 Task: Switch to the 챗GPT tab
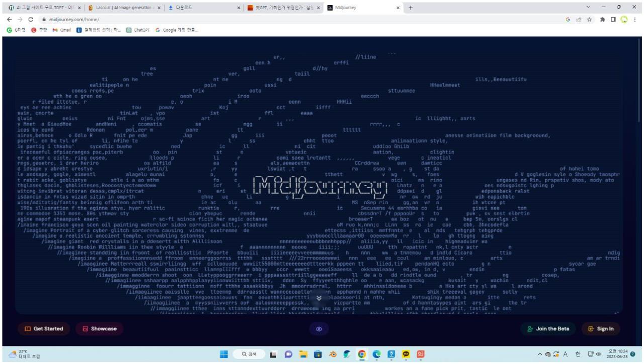point(285,8)
